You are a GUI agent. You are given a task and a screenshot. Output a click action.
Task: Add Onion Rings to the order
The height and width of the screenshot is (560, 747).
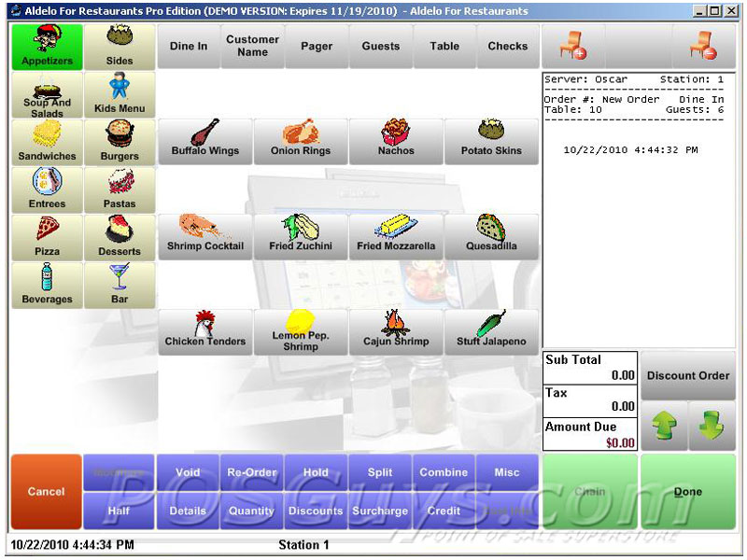point(301,142)
